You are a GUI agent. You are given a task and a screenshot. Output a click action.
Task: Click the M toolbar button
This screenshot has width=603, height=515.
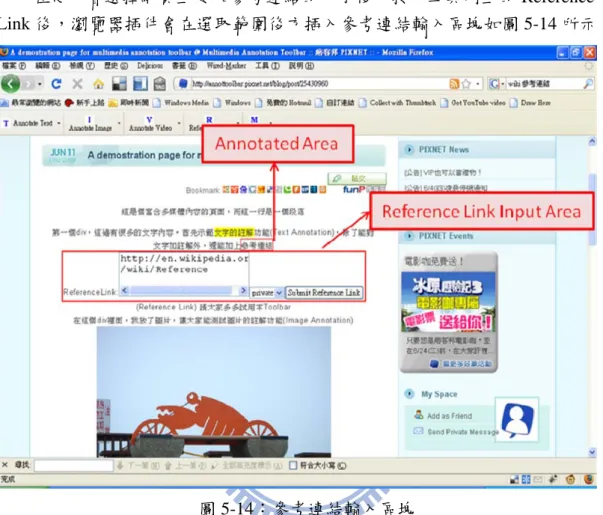(x=254, y=120)
